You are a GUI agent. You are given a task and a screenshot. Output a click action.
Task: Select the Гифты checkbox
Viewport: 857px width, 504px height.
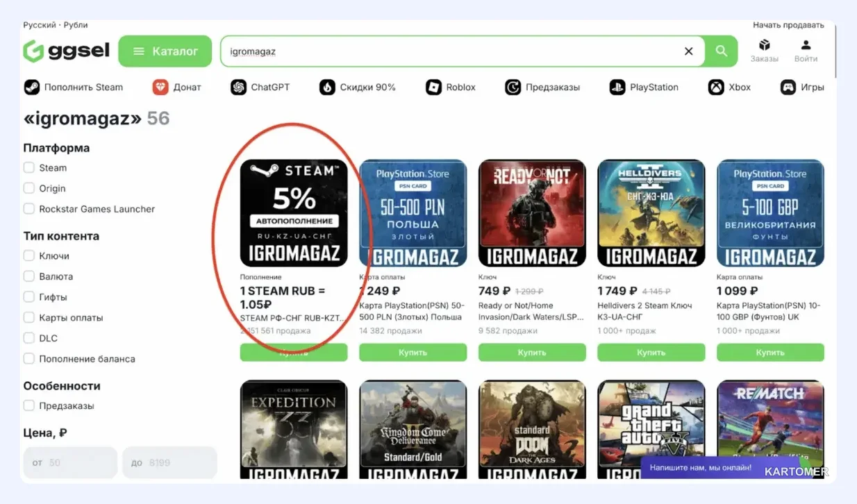29,296
